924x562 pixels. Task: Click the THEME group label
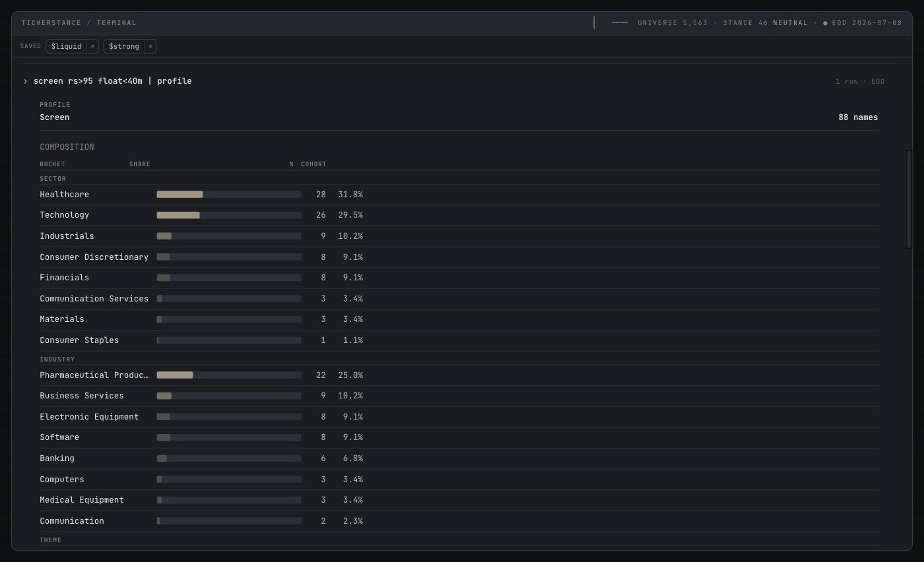point(51,540)
